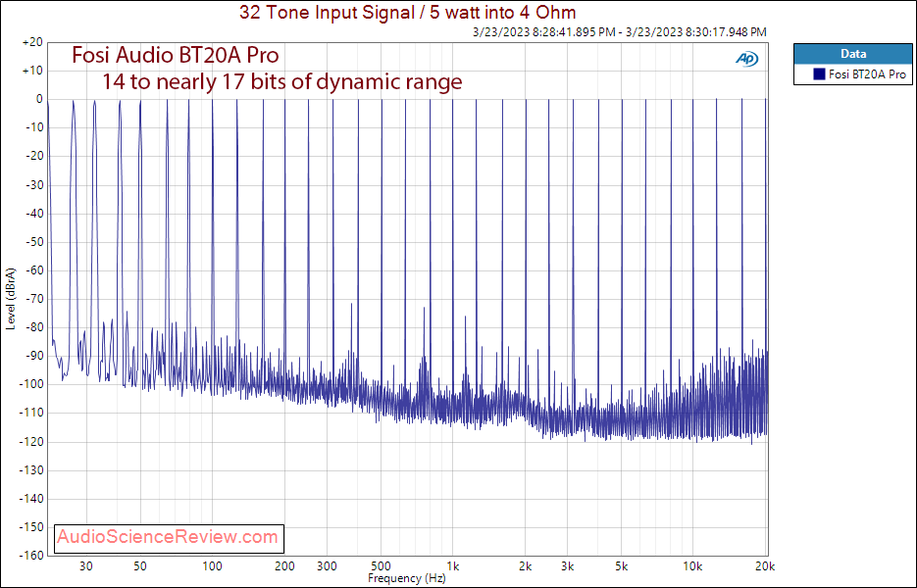Open the AudioScienceReview.com link

[169, 537]
